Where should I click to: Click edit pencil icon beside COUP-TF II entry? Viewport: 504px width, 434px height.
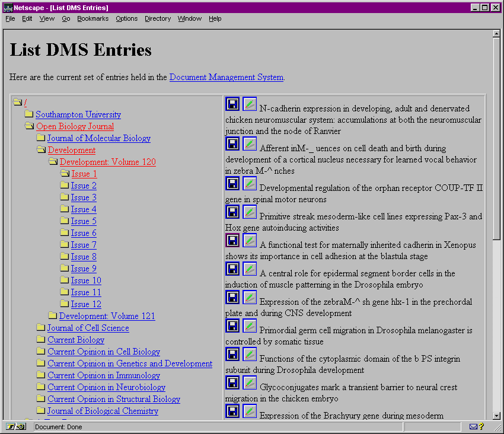point(250,184)
